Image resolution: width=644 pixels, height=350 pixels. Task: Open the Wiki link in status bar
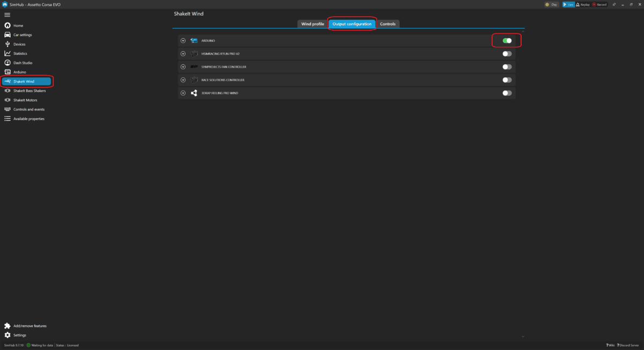[x=610, y=345]
